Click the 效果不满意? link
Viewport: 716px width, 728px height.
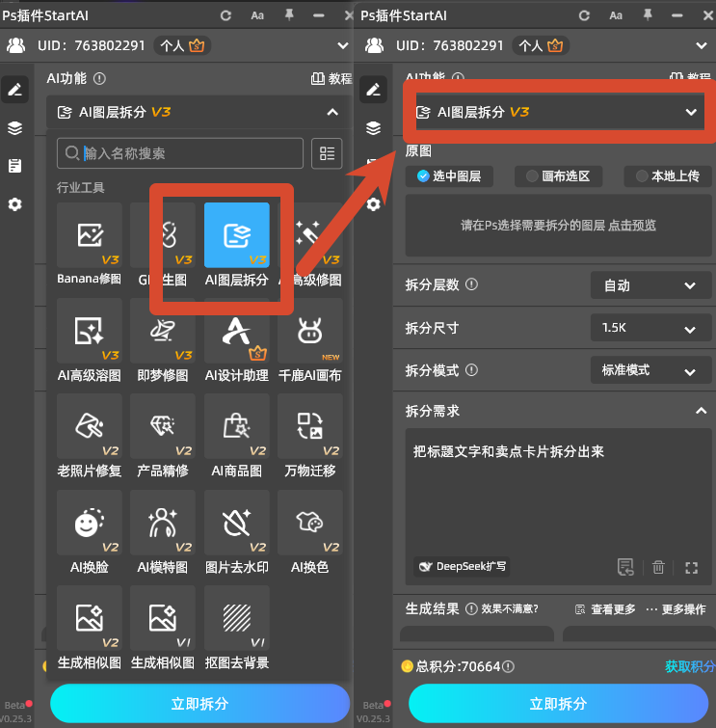point(510,608)
